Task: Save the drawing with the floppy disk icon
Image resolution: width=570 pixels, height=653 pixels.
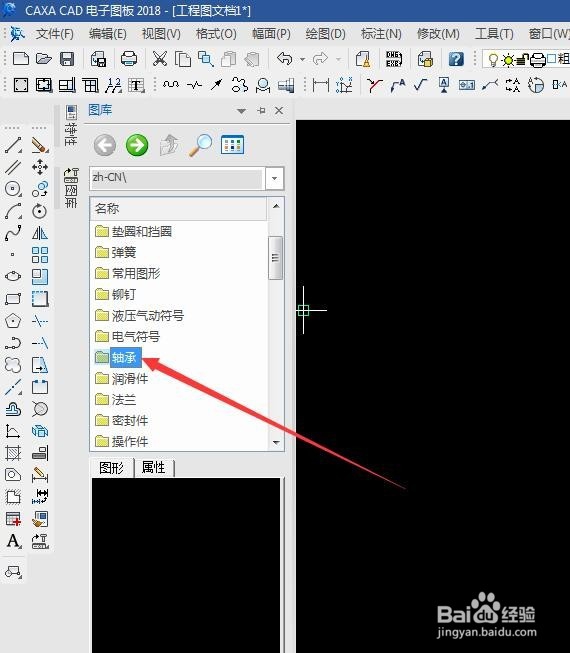Action: (67, 59)
